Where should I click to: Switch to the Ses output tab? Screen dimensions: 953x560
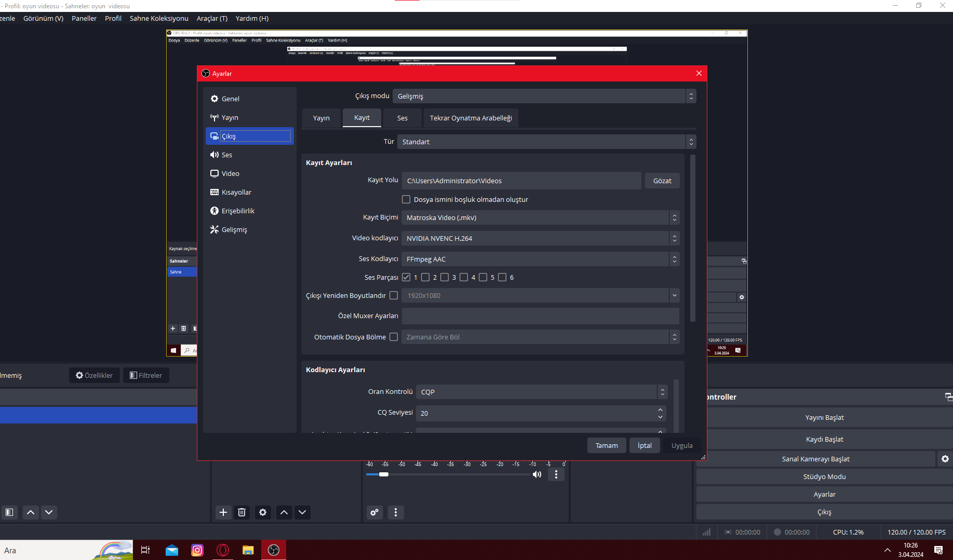pos(402,118)
